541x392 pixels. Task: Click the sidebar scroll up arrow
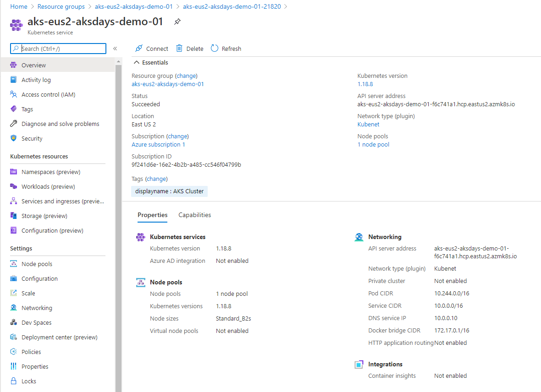click(x=118, y=61)
